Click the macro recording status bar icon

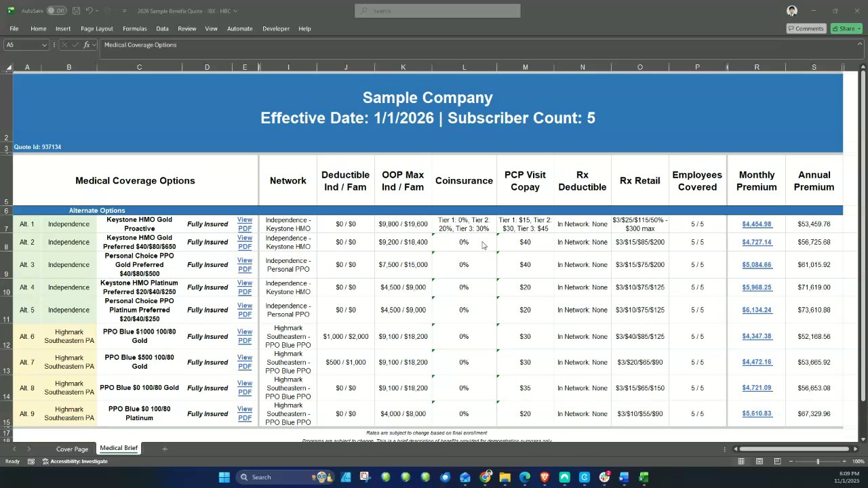point(31,462)
